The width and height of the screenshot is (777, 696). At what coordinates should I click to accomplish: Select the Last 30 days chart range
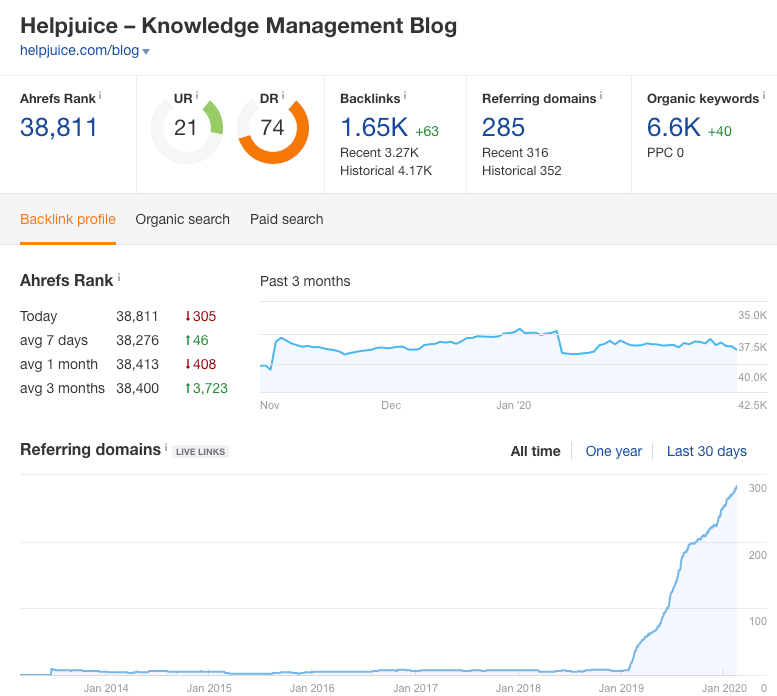pyautogui.click(x=707, y=451)
